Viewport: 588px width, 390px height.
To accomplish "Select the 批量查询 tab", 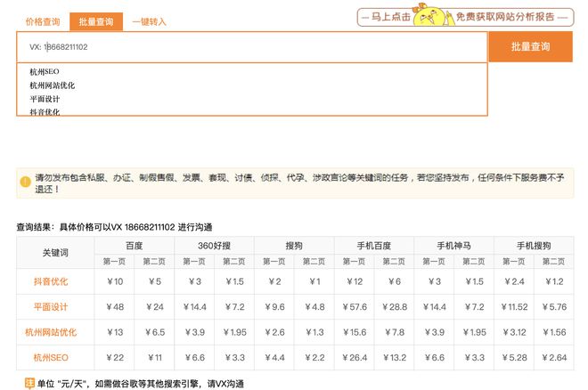I will tap(96, 21).
